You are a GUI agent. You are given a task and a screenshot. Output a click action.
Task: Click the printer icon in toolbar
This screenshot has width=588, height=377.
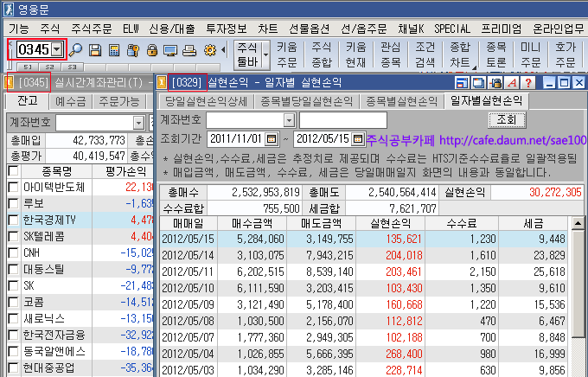(x=189, y=50)
